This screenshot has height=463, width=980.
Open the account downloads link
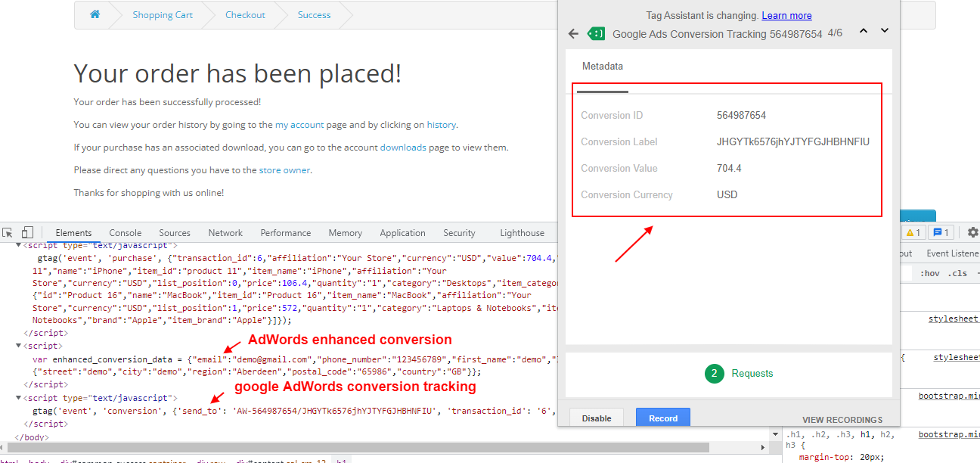click(403, 148)
